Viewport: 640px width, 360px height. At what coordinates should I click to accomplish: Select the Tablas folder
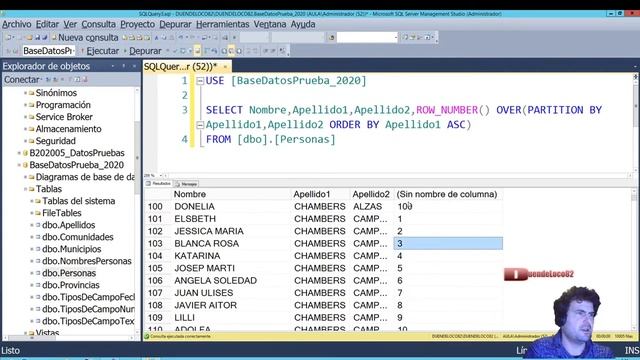(49, 189)
